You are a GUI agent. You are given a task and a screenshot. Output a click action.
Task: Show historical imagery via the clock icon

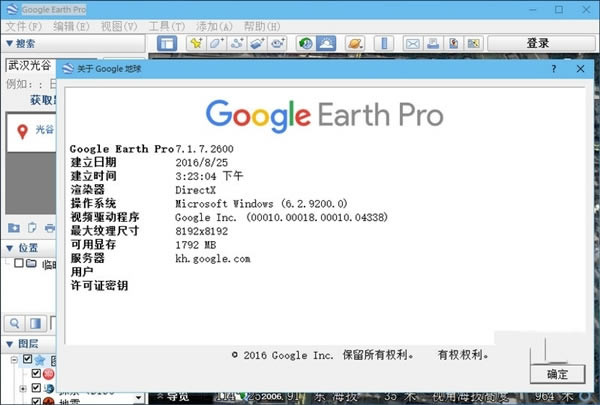305,44
